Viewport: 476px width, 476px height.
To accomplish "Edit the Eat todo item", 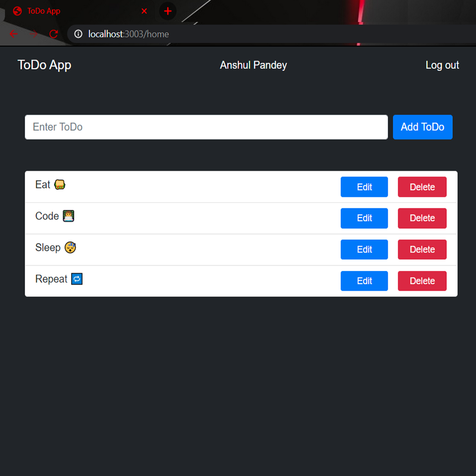I will click(364, 187).
